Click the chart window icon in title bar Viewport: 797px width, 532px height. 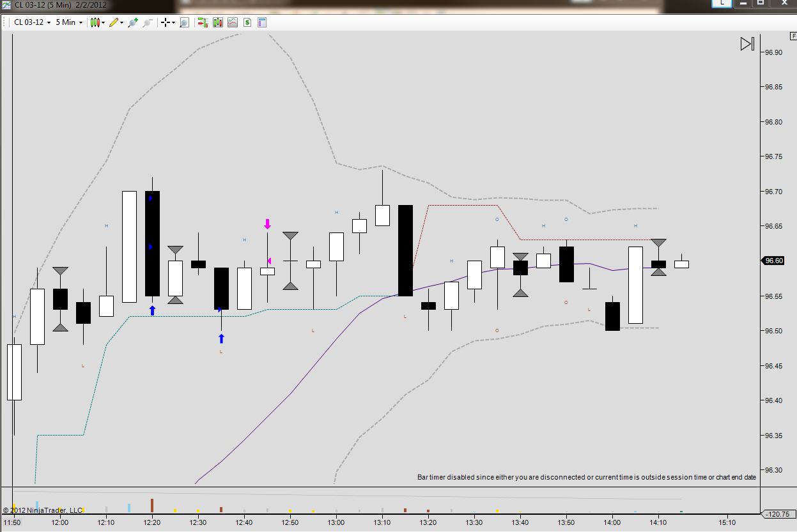[6, 4]
